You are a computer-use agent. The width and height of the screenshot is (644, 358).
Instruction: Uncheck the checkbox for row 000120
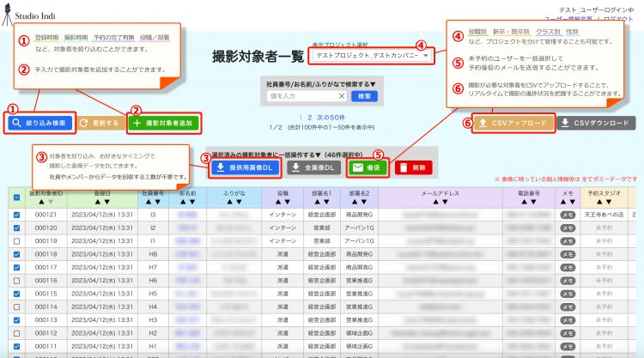click(16, 228)
